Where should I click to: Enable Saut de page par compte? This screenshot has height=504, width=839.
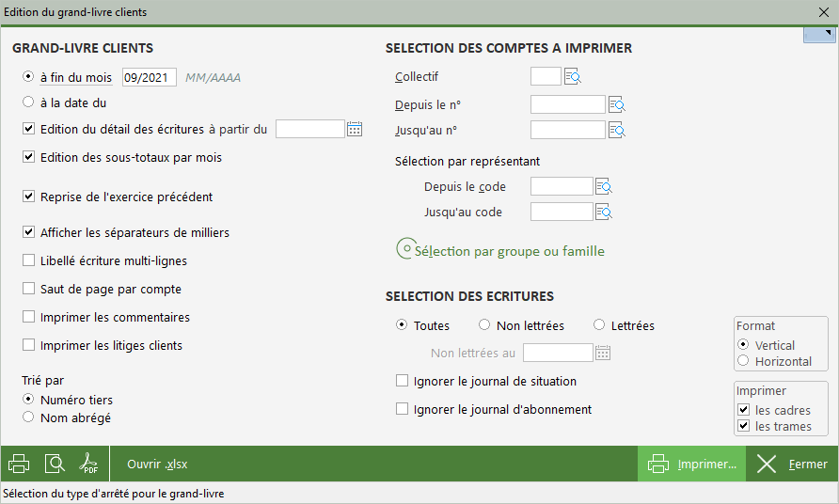[29, 290]
